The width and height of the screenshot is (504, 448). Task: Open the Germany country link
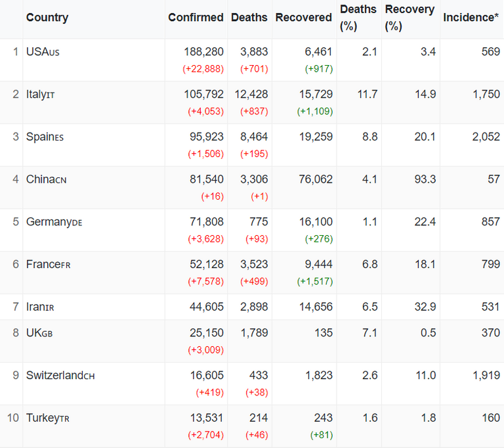[54, 222]
